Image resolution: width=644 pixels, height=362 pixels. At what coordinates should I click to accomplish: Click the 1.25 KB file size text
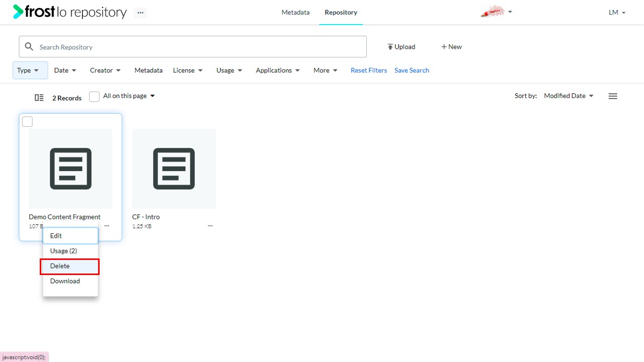(x=142, y=226)
